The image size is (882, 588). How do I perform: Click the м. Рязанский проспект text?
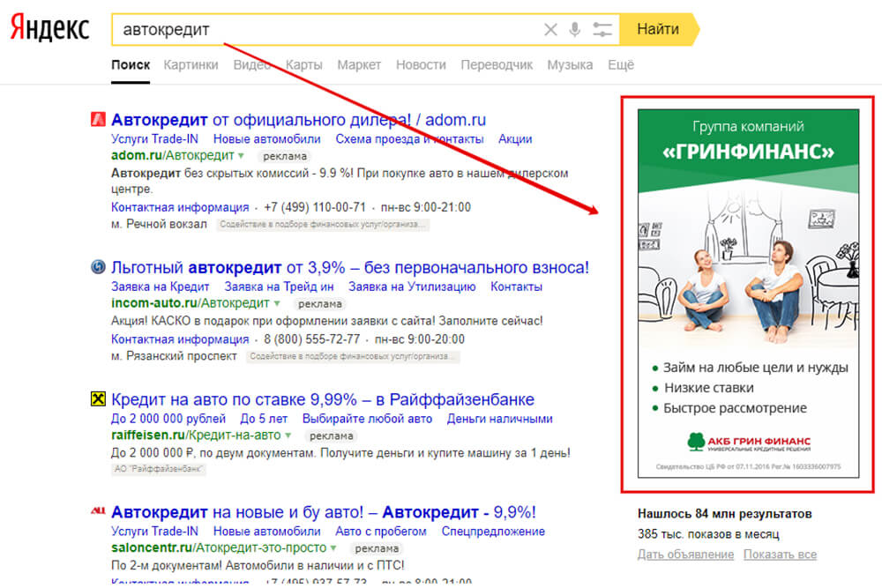(x=174, y=356)
